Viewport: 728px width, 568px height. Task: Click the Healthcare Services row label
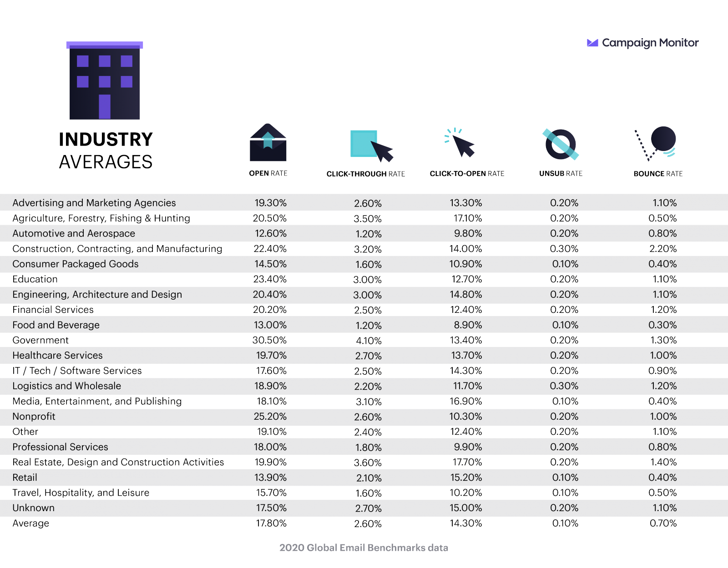pos(57,355)
